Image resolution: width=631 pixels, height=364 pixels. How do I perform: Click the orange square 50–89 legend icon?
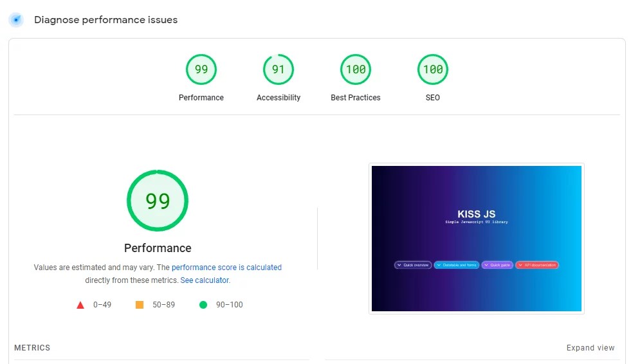pyautogui.click(x=140, y=305)
